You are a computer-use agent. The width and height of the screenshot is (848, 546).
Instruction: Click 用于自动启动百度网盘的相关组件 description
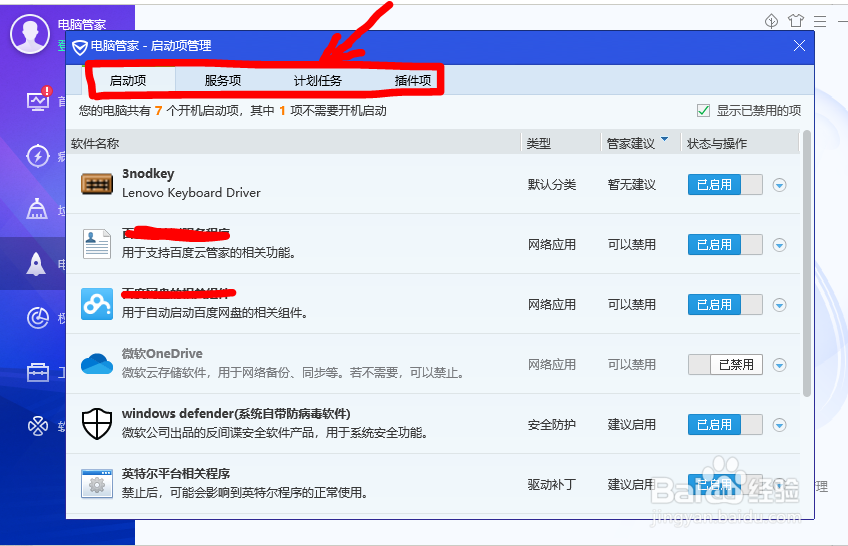(215, 312)
